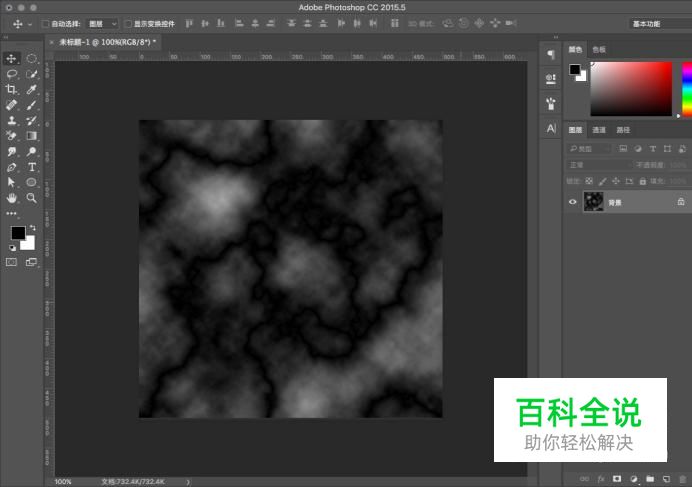Switch to the 路径 tab

pos(623,130)
